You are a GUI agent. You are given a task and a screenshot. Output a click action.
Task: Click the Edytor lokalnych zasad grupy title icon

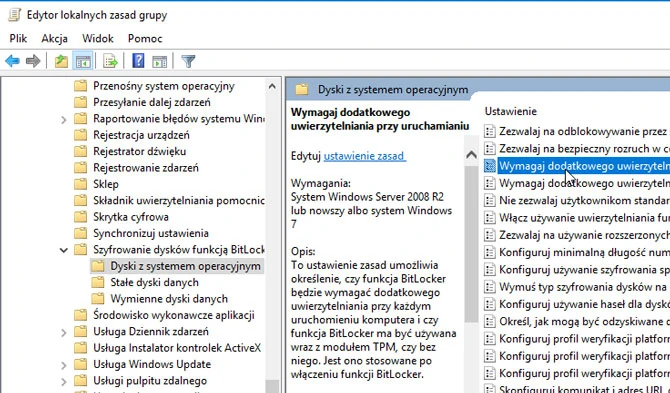pos(14,15)
